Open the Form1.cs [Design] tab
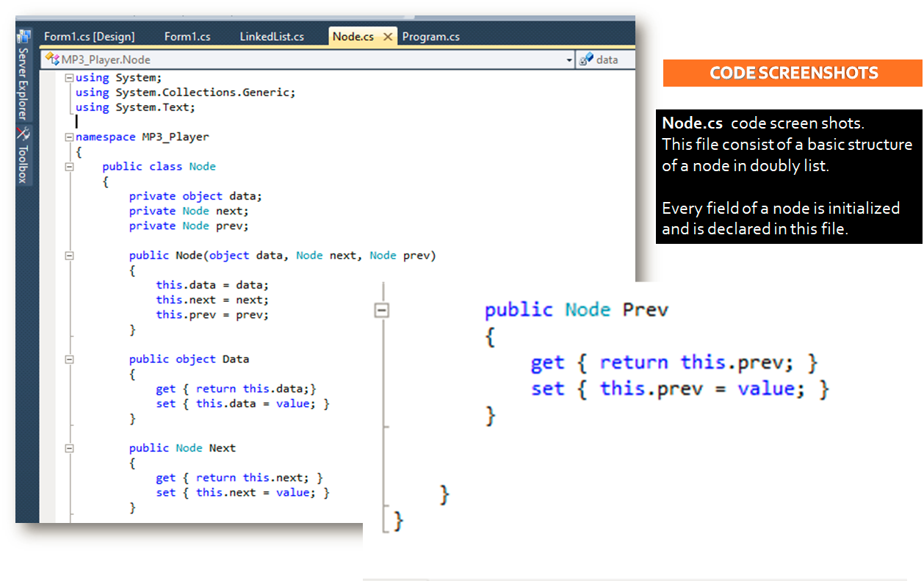This screenshot has width=924, height=581. [89, 37]
